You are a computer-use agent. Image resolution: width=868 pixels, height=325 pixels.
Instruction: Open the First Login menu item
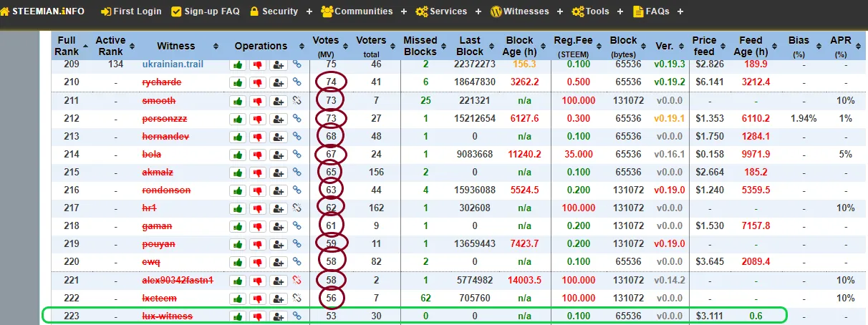(x=132, y=11)
